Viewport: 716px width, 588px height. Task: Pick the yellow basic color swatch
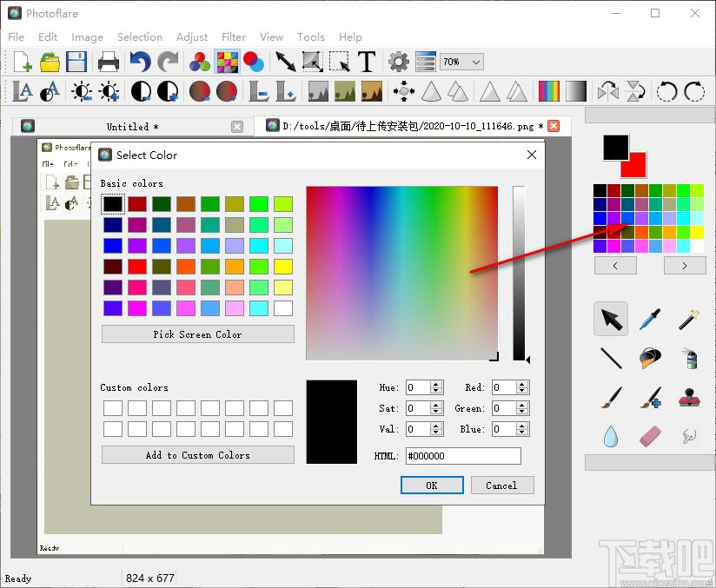click(x=283, y=267)
